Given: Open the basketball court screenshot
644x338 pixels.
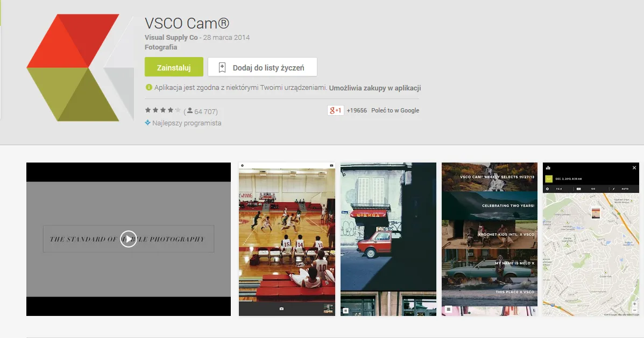Looking at the screenshot, I should pos(287,239).
